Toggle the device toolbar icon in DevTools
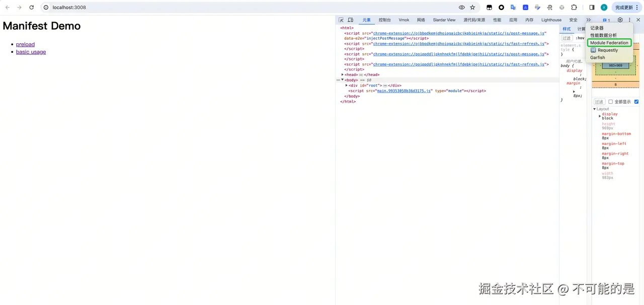Image resolution: width=644 pixels, height=305 pixels. [351, 20]
